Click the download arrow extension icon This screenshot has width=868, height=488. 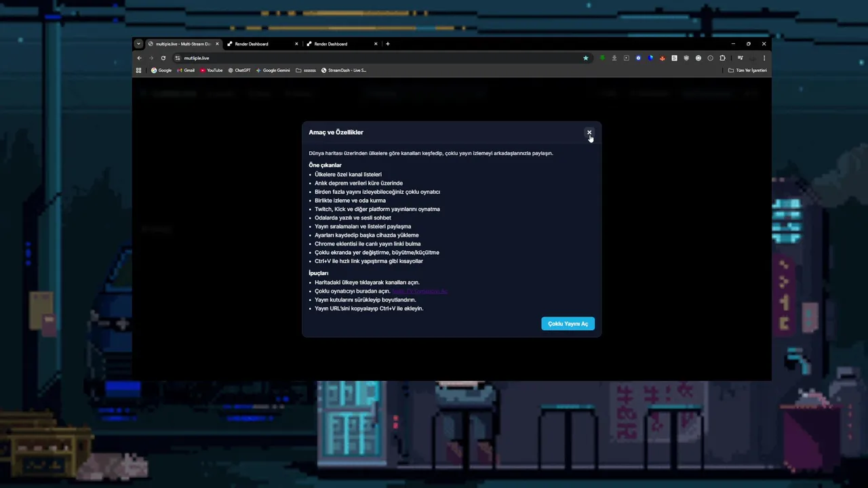click(x=614, y=58)
